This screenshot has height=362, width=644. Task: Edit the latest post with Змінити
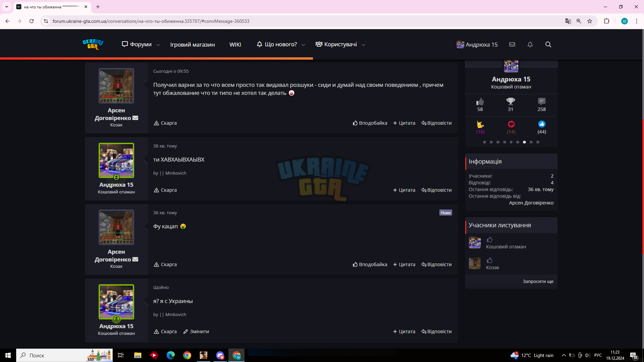click(x=196, y=331)
